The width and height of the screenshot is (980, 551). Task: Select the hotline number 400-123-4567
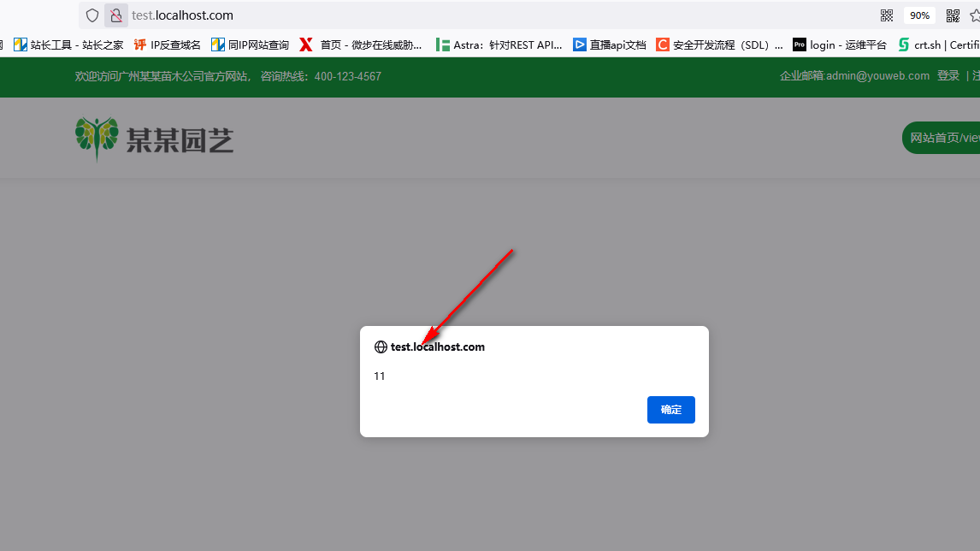click(x=347, y=76)
